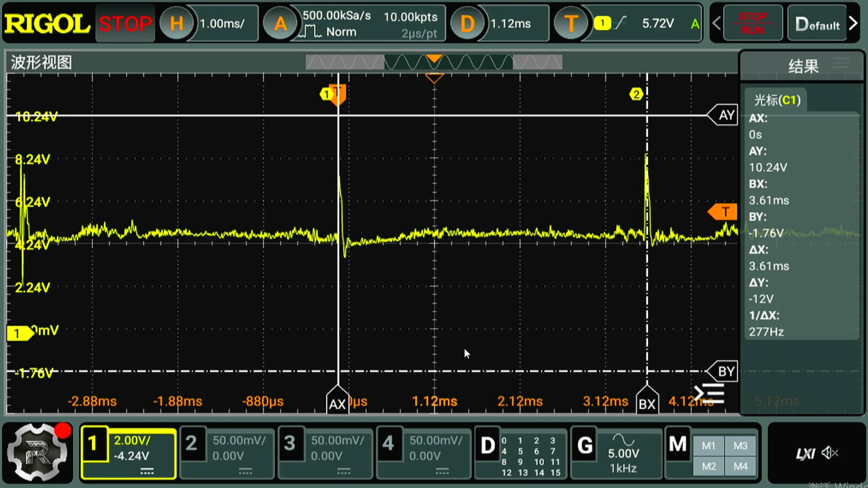Tap the Default quick button
The height and width of the screenshot is (488, 868).
(x=817, y=24)
